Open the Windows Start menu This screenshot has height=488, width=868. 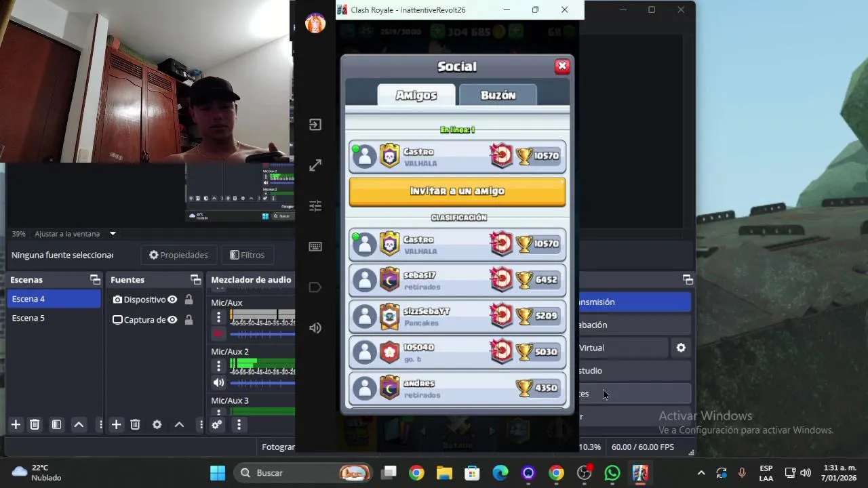(218, 472)
